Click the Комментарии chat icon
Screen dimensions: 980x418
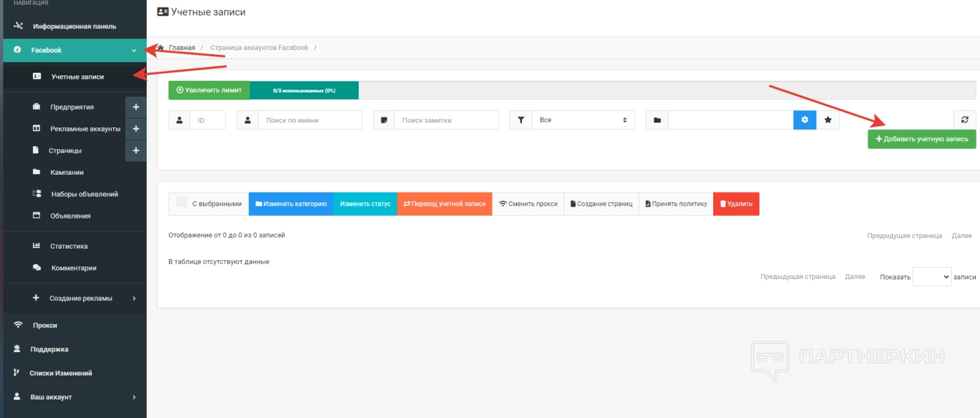[36, 268]
